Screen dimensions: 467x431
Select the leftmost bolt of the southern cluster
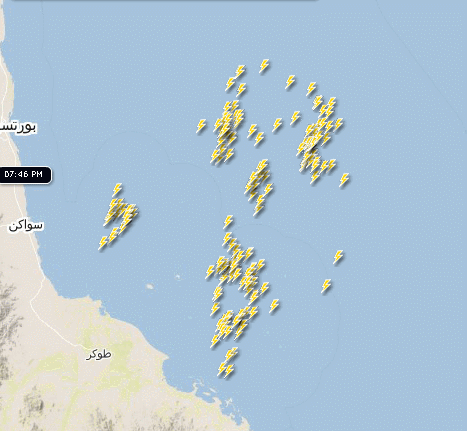[x=210, y=271]
